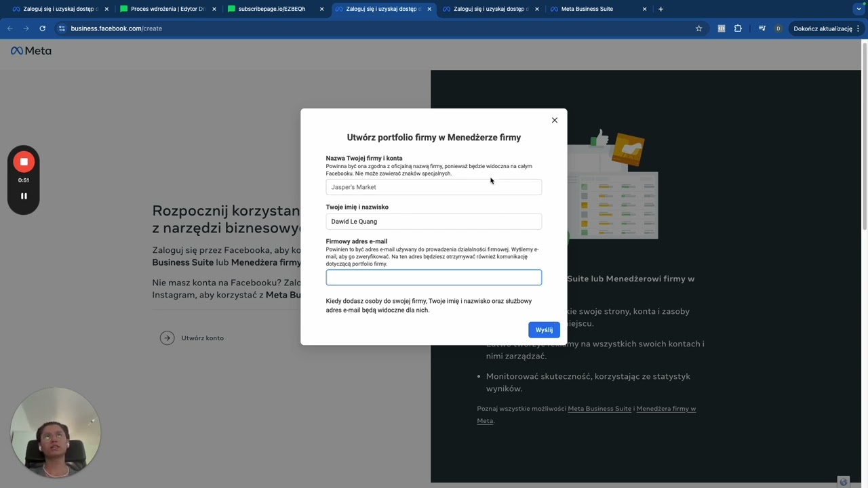Open the code extension icon
Image resolution: width=868 pixels, height=488 pixels.
tap(721, 28)
